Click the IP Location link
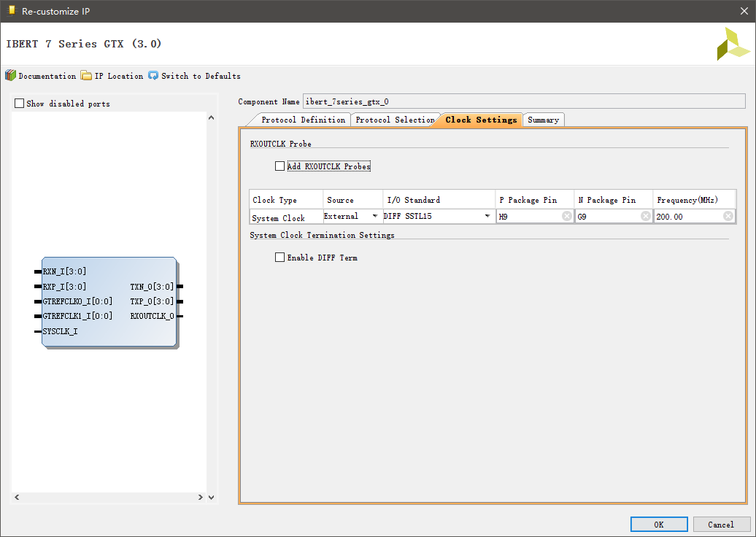Screen dimensions: 756x537 119,76
